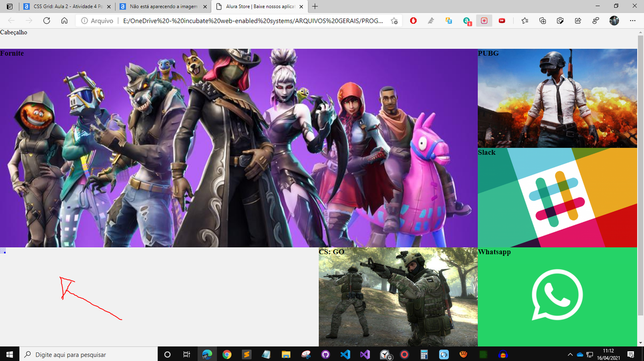This screenshot has height=361, width=644.
Task: Open the Favorites list icon
Action: click(525, 21)
